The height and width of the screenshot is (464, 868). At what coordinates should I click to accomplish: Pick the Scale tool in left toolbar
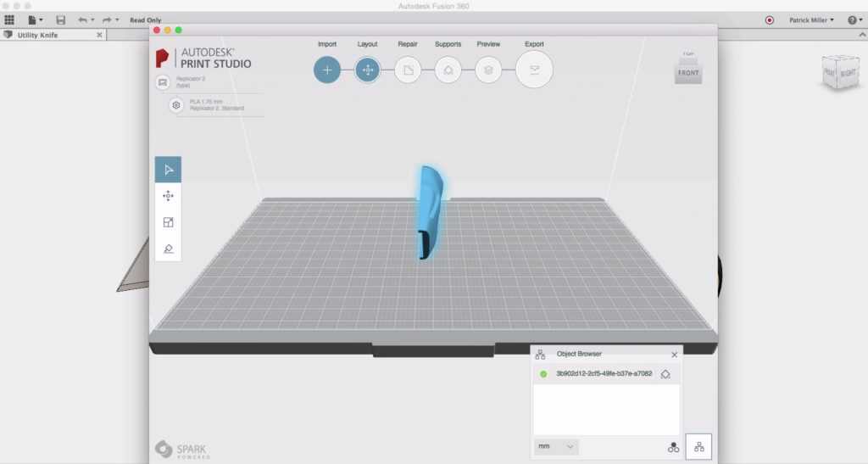click(168, 222)
